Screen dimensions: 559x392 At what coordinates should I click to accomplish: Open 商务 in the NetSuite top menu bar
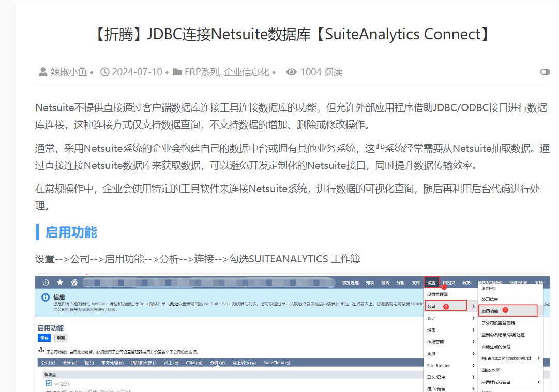pos(466,283)
